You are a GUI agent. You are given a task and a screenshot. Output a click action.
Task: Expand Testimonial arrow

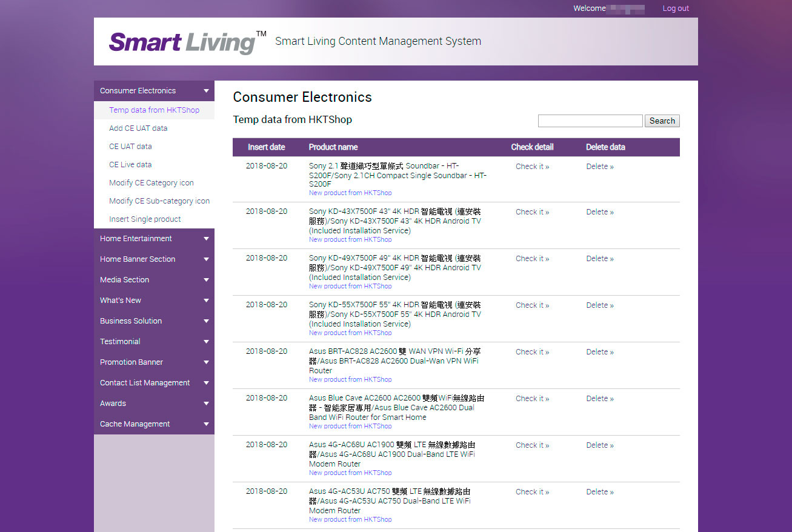pos(206,342)
